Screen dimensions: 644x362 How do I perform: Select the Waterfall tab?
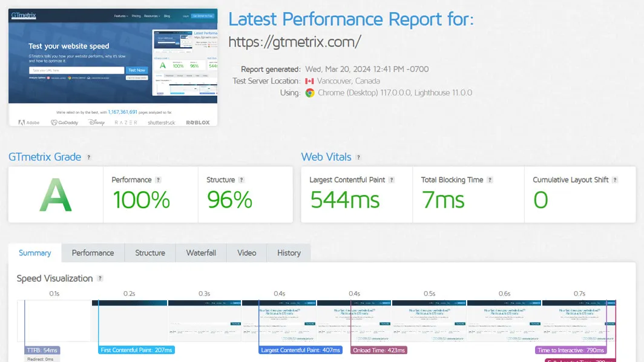point(201,253)
